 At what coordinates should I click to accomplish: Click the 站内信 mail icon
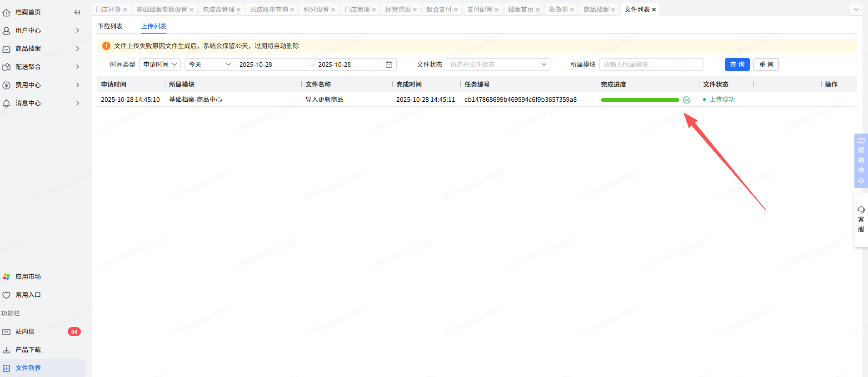pos(6,332)
